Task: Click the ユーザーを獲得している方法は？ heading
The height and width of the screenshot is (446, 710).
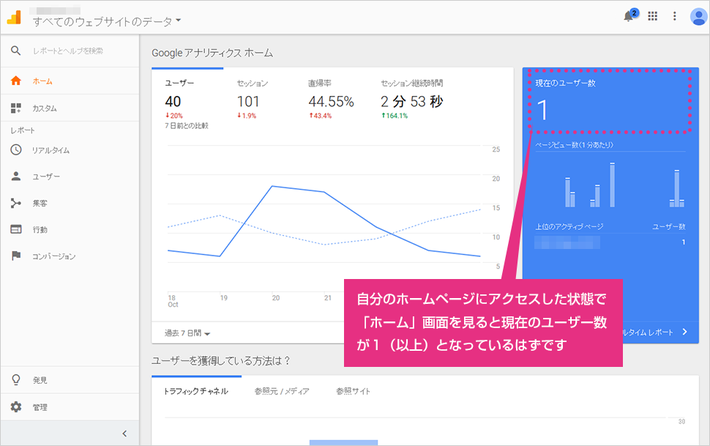Action: pyautogui.click(x=221, y=361)
